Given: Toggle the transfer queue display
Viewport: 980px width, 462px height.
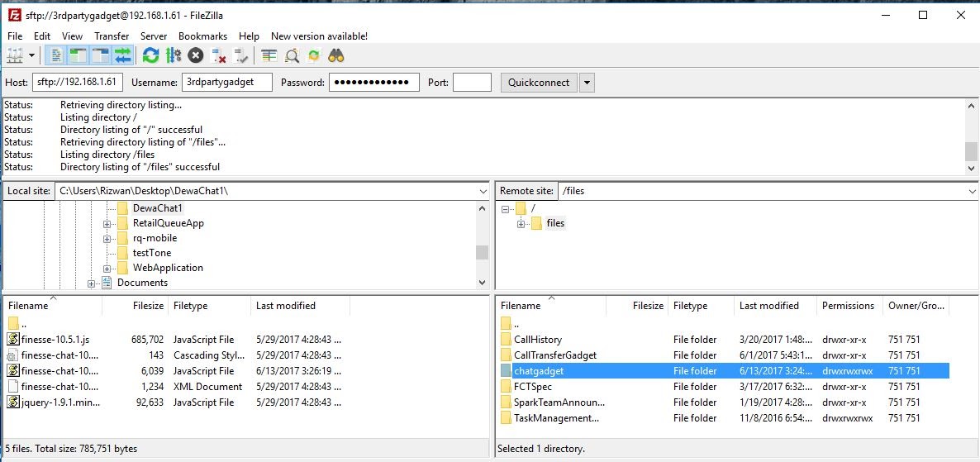Looking at the screenshot, I should (x=123, y=55).
